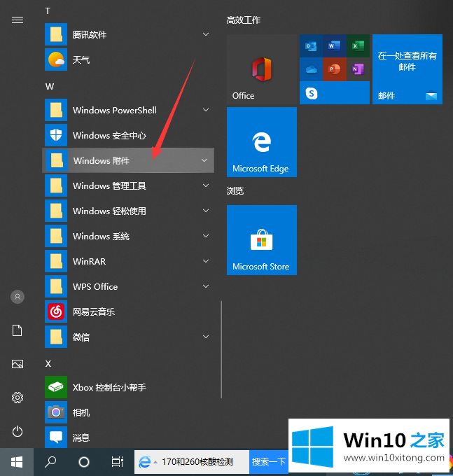Open Settings gear icon
Viewport: 453px width, 476px height.
click(x=18, y=398)
